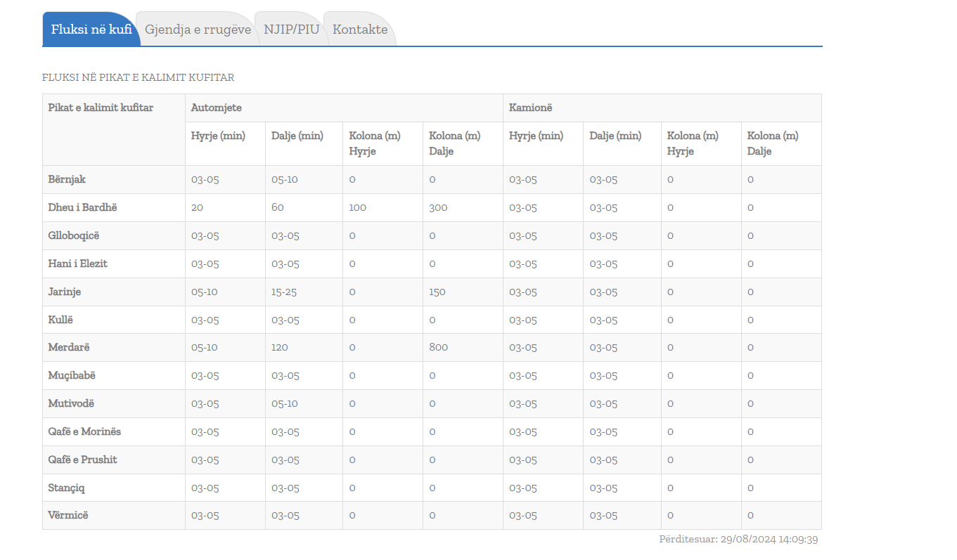The width and height of the screenshot is (957, 560).
Task: Click Jarinje vehicle entry time 05-10
Action: tap(205, 292)
